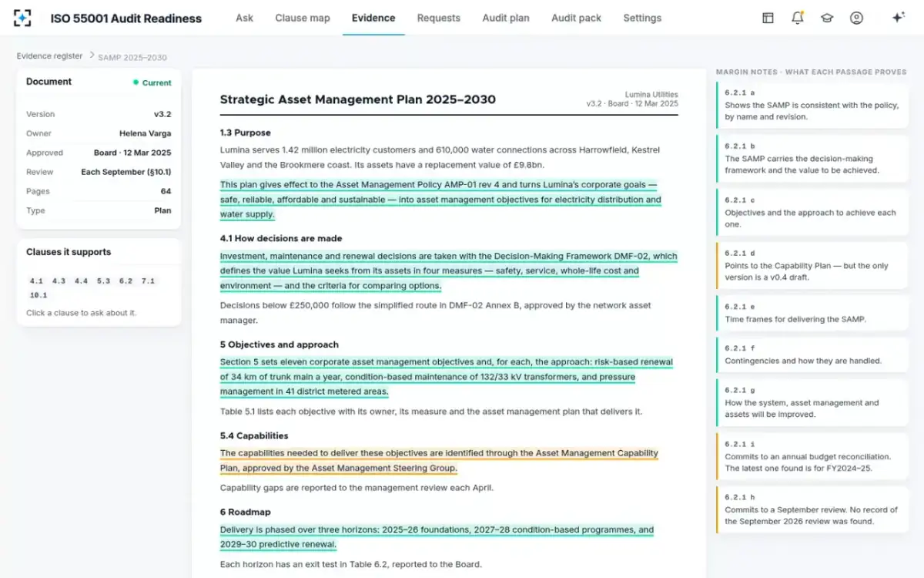Click the AI sparkle icon
This screenshot has width=924, height=578.
pyautogui.click(x=898, y=18)
